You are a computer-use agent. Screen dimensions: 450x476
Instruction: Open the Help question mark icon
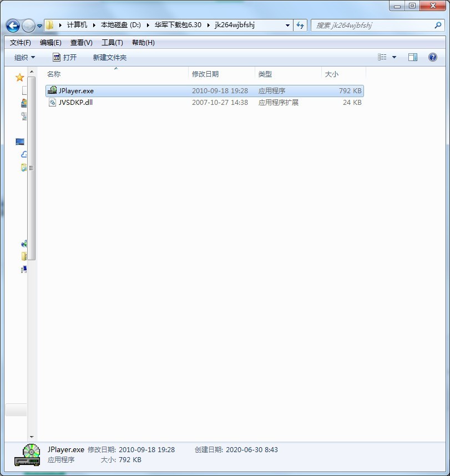433,57
